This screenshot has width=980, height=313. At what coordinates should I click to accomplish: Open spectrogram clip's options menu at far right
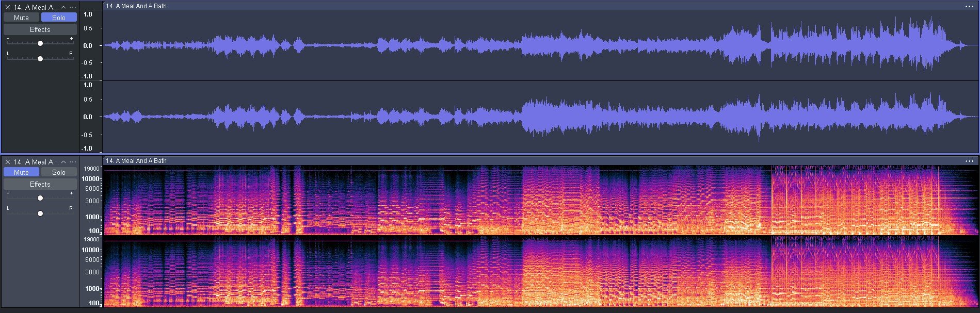click(969, 161)
